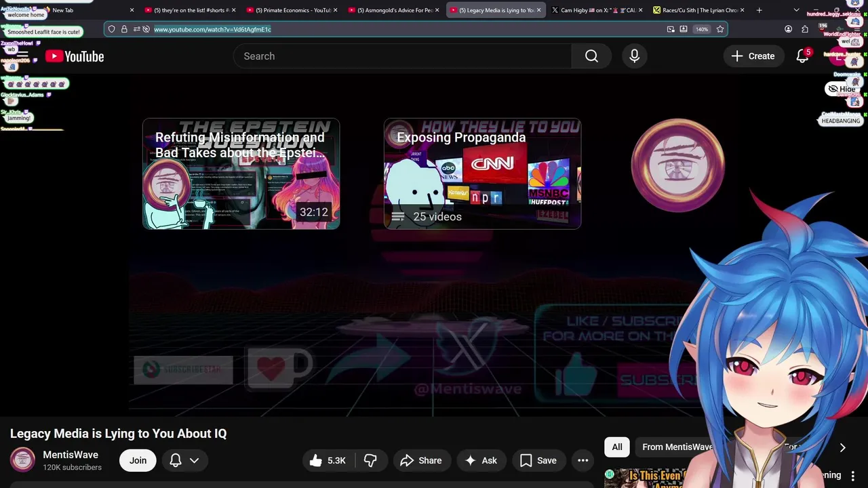Open MentisWave channel avatar beside title
The height and width of the screenshot is (488, 868).
point(22,460)
